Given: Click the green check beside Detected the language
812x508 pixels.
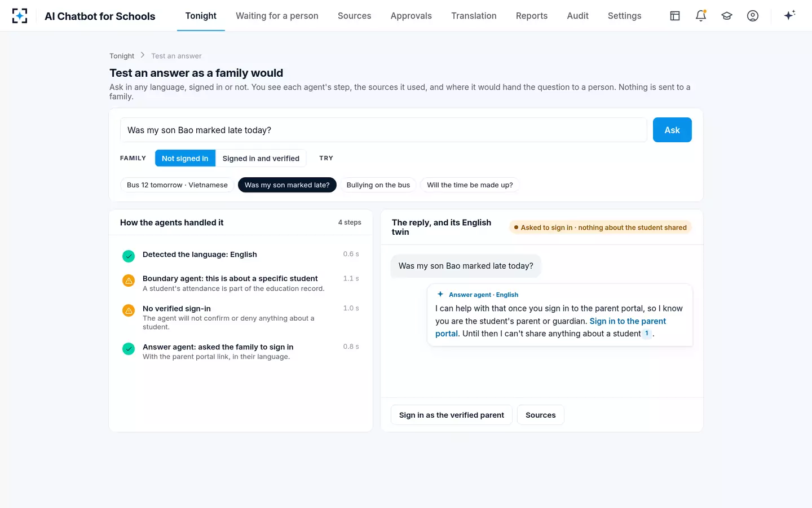Looking at the screenshot, I should (x=129, y=256).
